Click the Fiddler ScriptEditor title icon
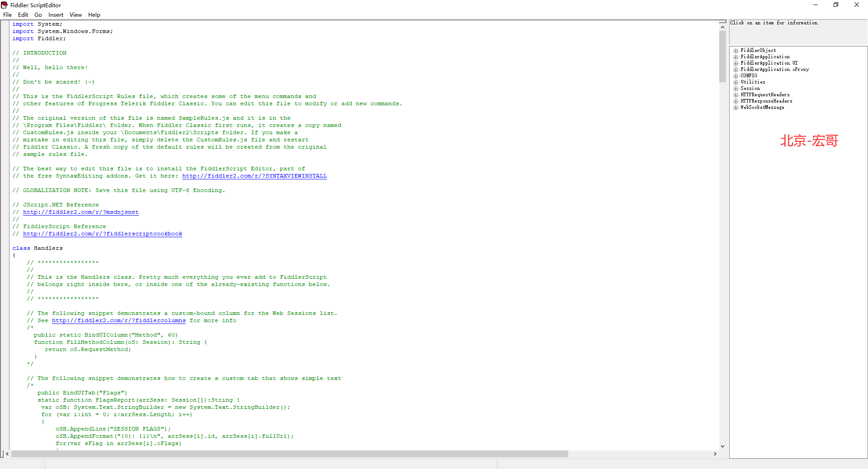The width and height of the screenshot is (868, 469). pos(5,5)
